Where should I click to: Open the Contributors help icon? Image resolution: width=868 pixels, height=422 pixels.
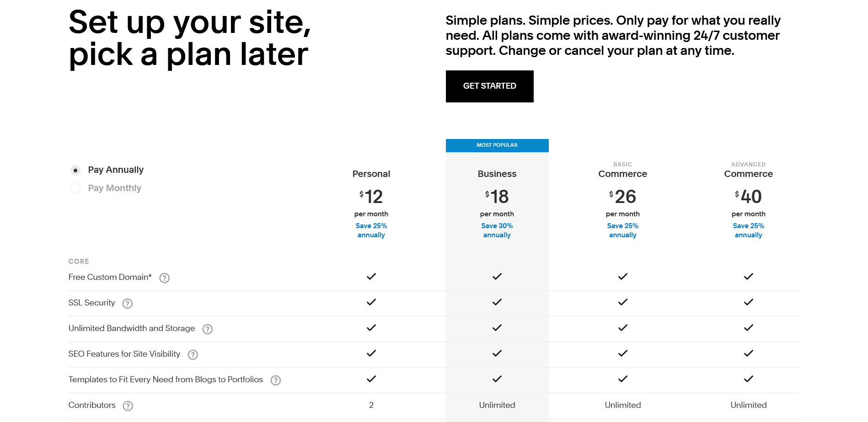click(x=128, y=406)
